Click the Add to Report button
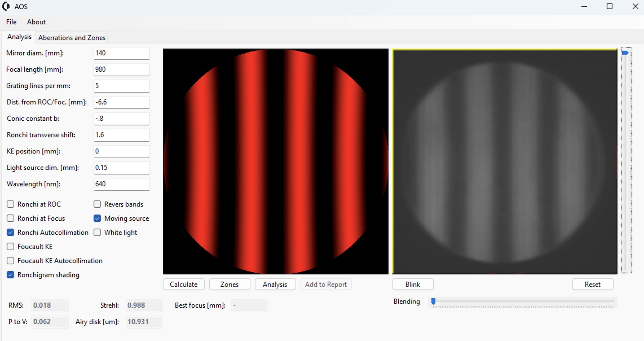Screen dimensions: 644x341 point(326,284)
